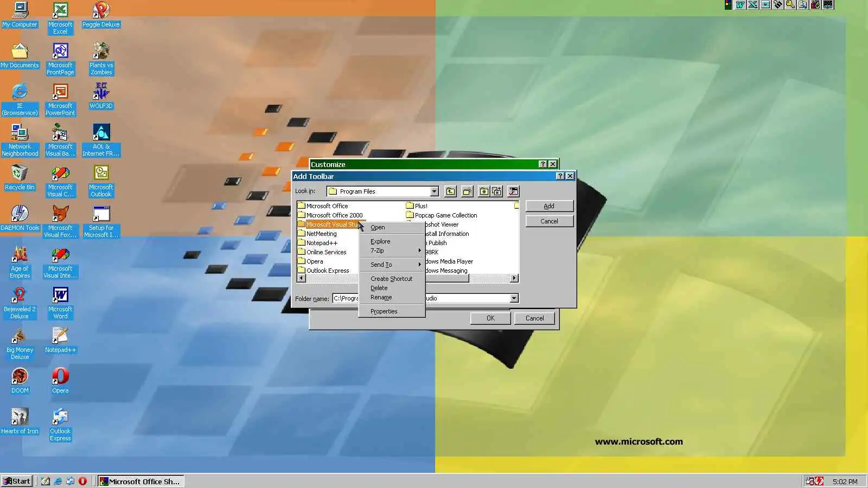
Task: Click OK in the Customize dialog
Action: (x=490, y=318)
